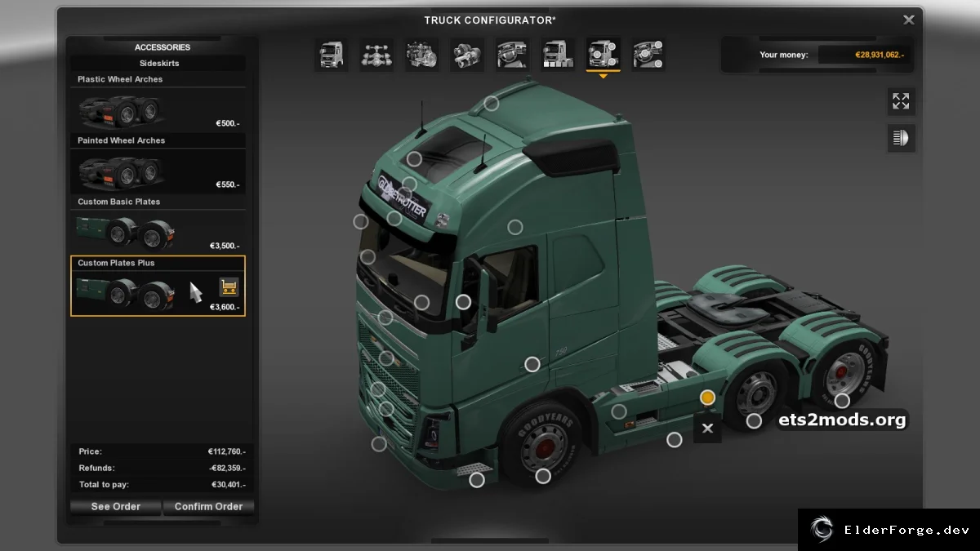Click the See Order button

116,506
